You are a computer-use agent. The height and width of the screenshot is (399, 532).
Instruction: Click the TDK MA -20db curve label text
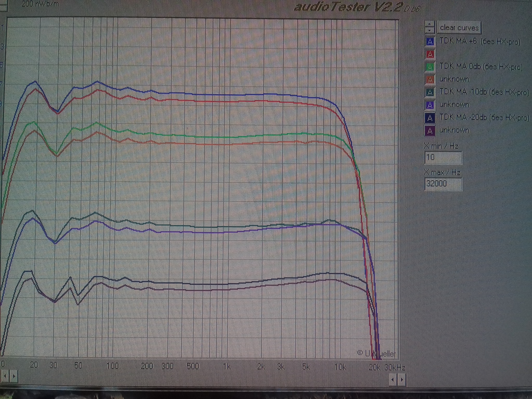coord(484,117)
